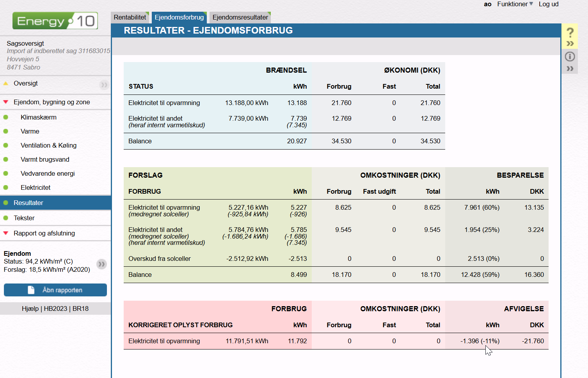This screenshot has width=588, height=378.
Task: Open Klimaskærm in the sidebar
Action: 38,117
